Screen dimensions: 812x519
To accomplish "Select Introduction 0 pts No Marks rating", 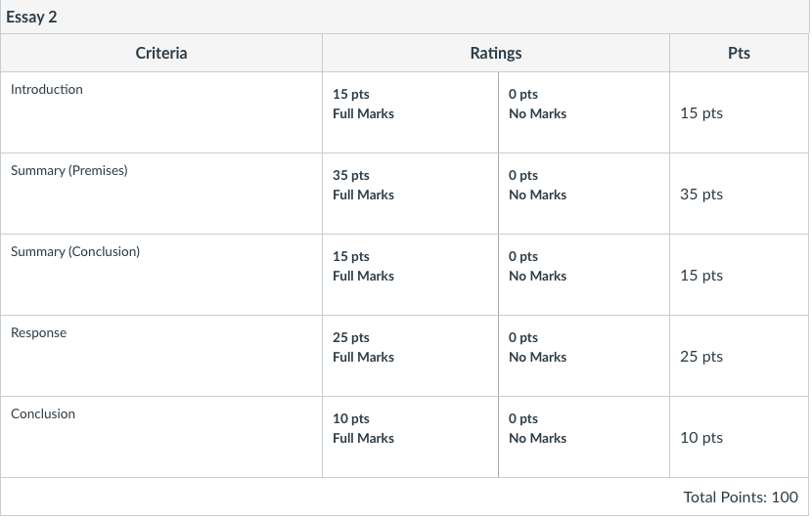I will (584, 112).
